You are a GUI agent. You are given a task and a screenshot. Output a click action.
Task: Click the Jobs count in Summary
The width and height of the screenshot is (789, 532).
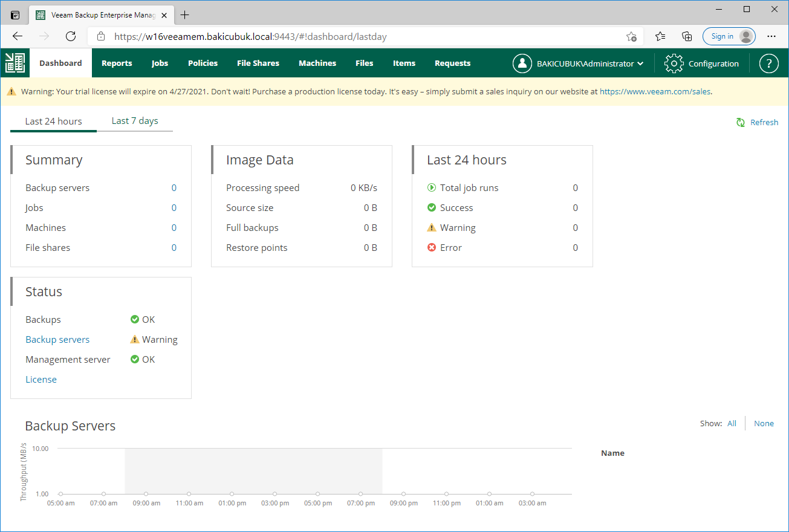pyautogui.click(x=174, y=207)
